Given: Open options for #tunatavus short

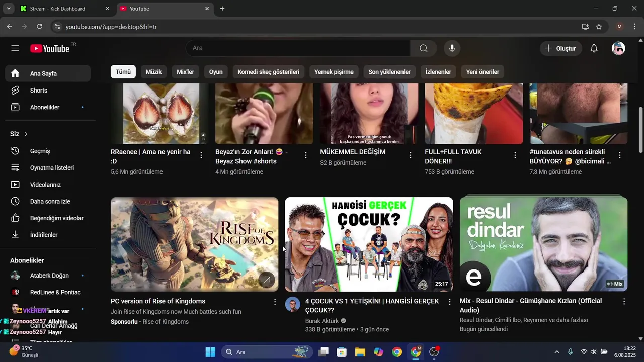Looking at the screenshot, I should click(620, 155).
